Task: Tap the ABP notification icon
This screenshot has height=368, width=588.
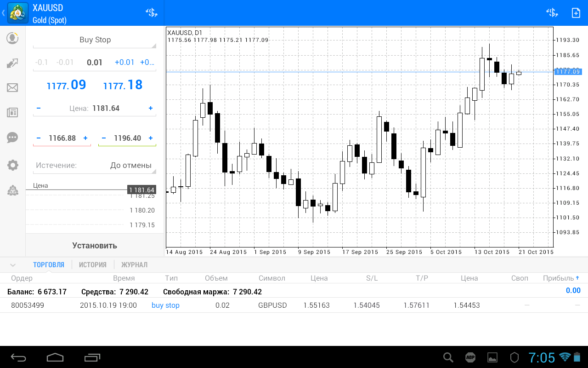Action: pos(470,357)
